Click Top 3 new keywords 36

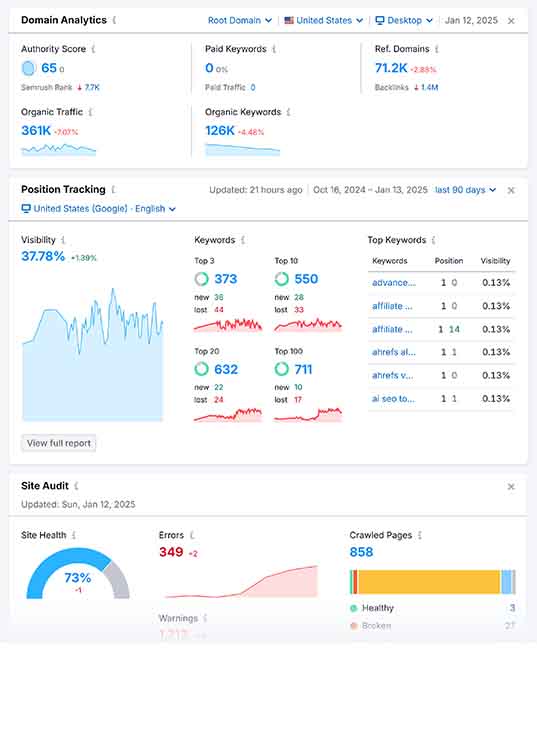coord(219,297)
